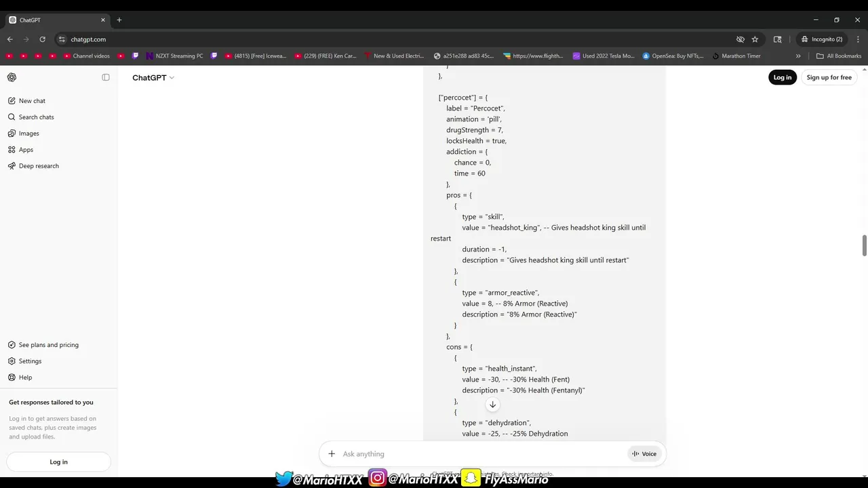Click code line animation = 'pill'
This screenshot has width=868, height=488.
474,119
